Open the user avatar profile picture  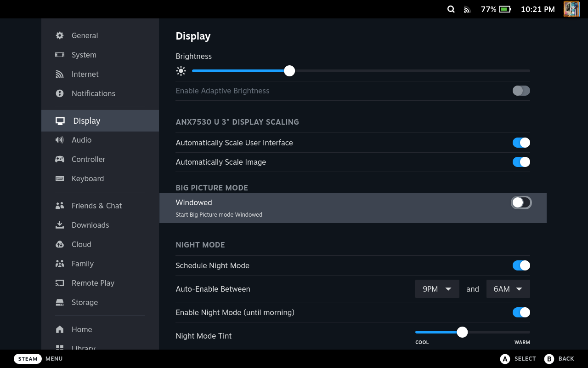[x=572, y=9]
